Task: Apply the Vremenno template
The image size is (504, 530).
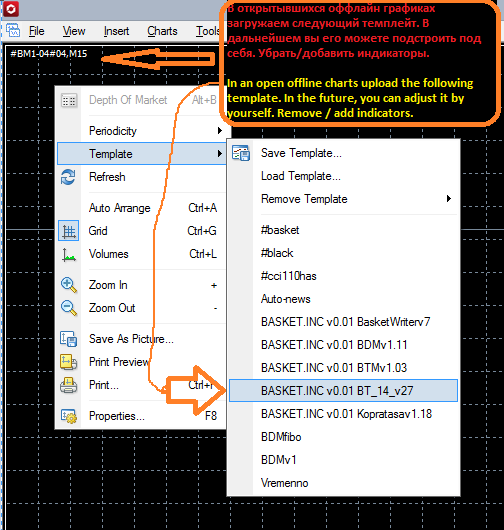Action: [x=343, y=483]
